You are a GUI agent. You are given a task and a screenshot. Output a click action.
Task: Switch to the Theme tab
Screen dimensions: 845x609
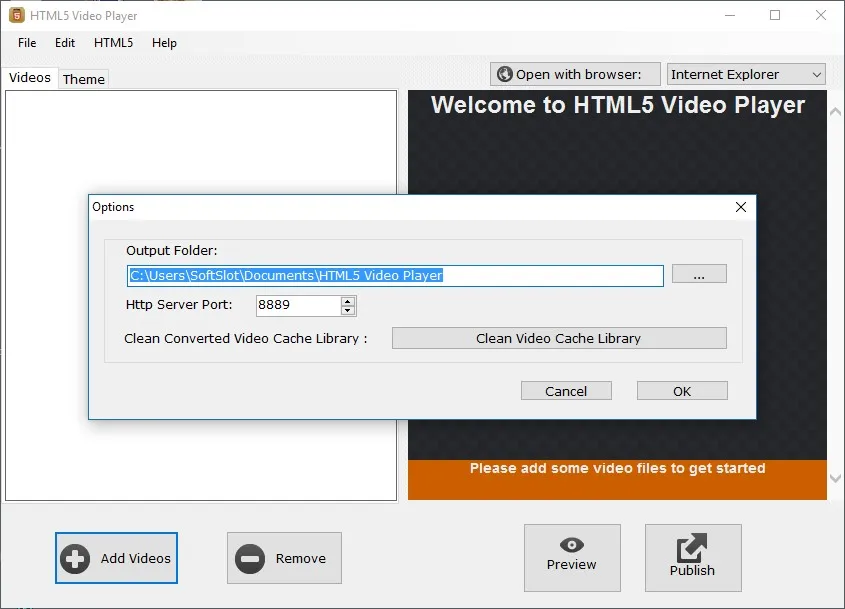[84, 79]
